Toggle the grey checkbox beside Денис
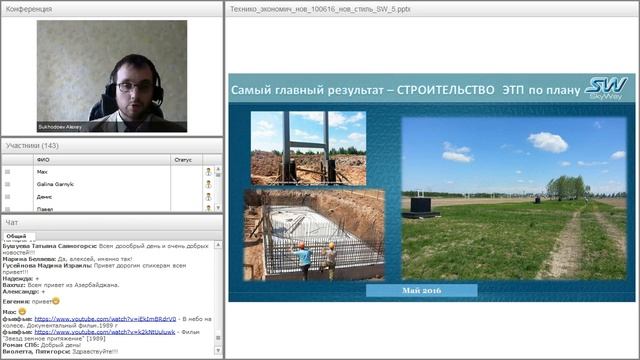 point(7,197)
